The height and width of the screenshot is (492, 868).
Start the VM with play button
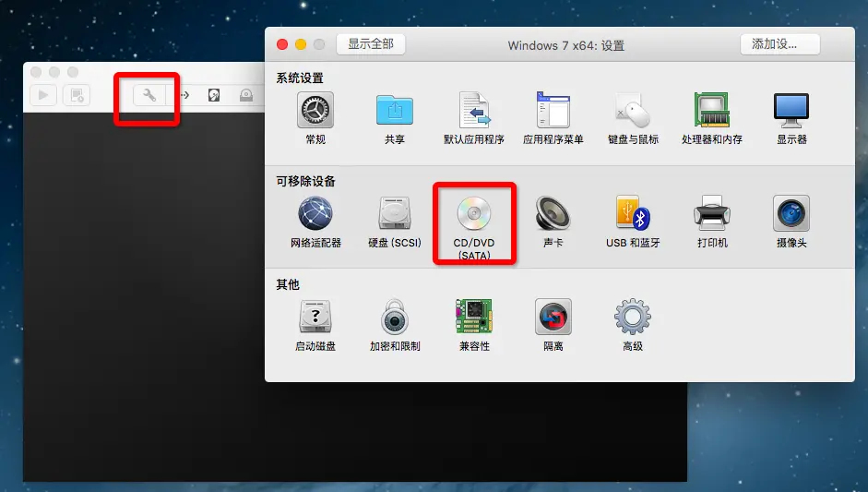[x=43, y=95]
